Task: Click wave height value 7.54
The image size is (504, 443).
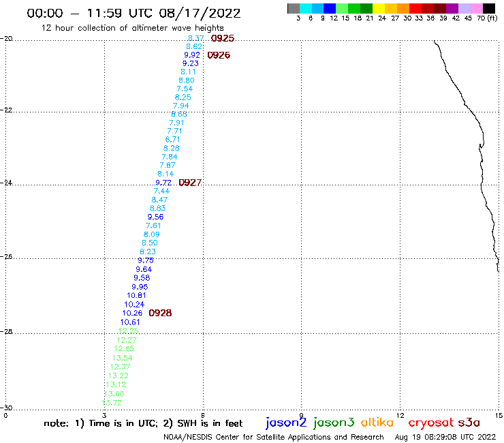Action: pos(185,89)
